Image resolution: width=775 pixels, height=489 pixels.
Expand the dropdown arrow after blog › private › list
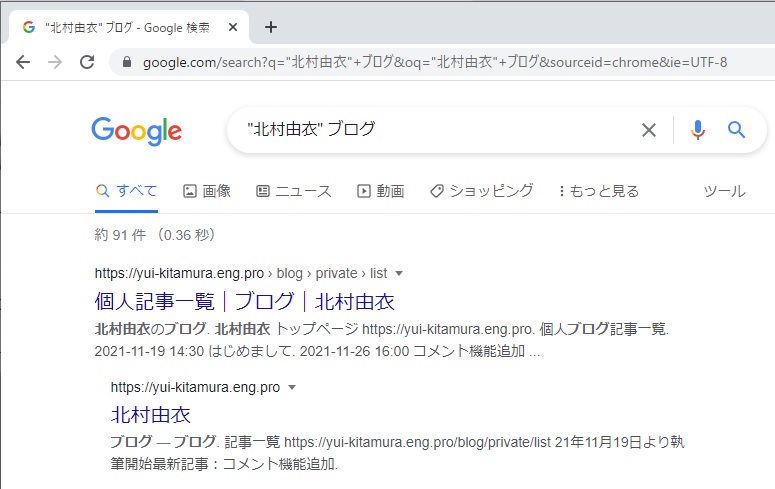[399, 273]
